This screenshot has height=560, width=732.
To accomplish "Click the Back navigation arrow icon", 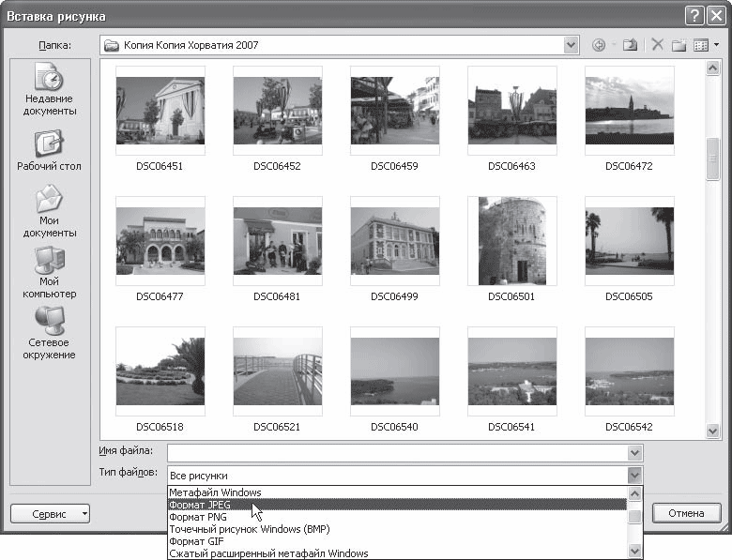I will [x=599, y=45].
